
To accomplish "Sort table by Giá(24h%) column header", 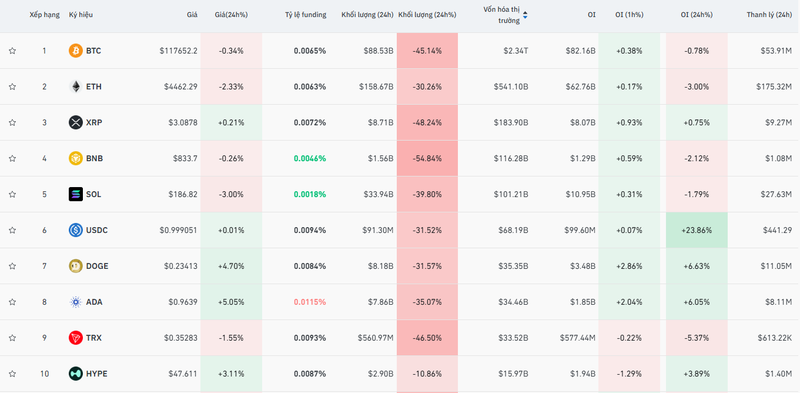I will pyautogui.click(x=231, y=15).
